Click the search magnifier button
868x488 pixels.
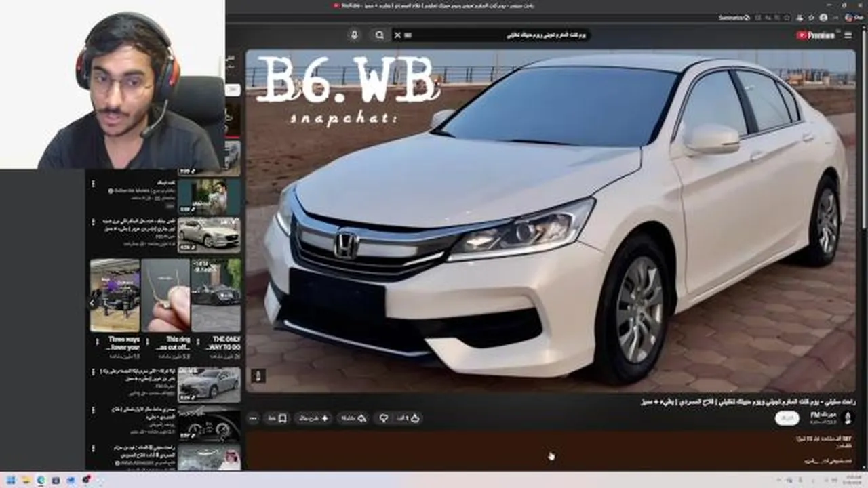pyautogui.click(x=380, y=35)
